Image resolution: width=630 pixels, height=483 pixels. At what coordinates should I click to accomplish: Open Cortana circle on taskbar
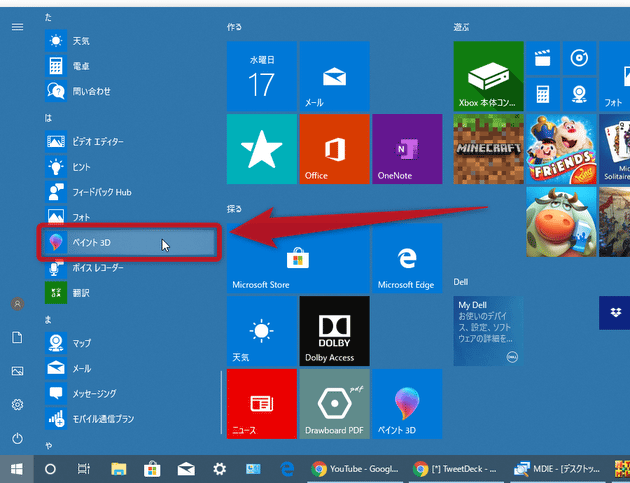[x=50, y=469]
